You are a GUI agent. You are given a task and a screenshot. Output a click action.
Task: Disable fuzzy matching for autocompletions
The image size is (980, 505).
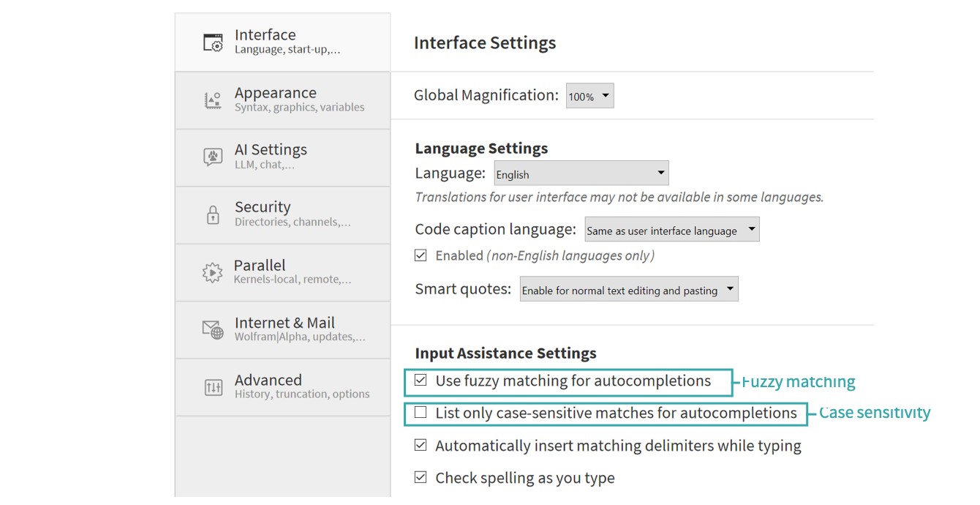tap(421, 381)
